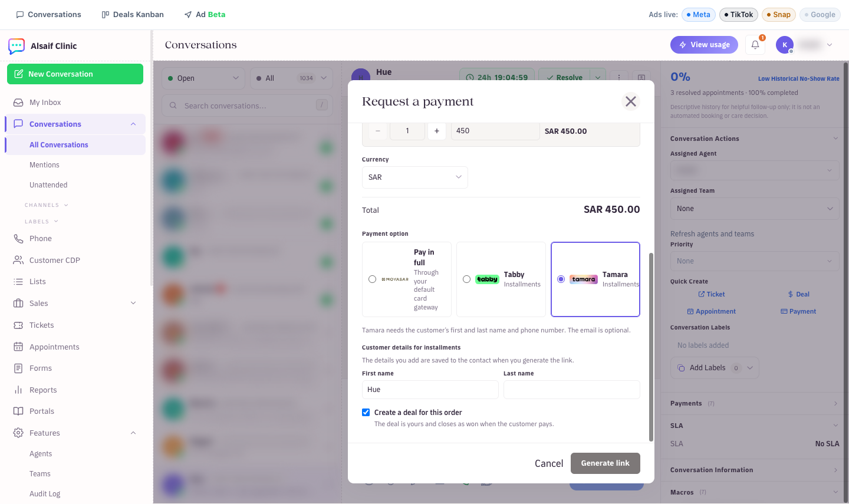This screenshot has width=849, height=504.
Task: Decrease quantity with the minus button
Action: 378,131
